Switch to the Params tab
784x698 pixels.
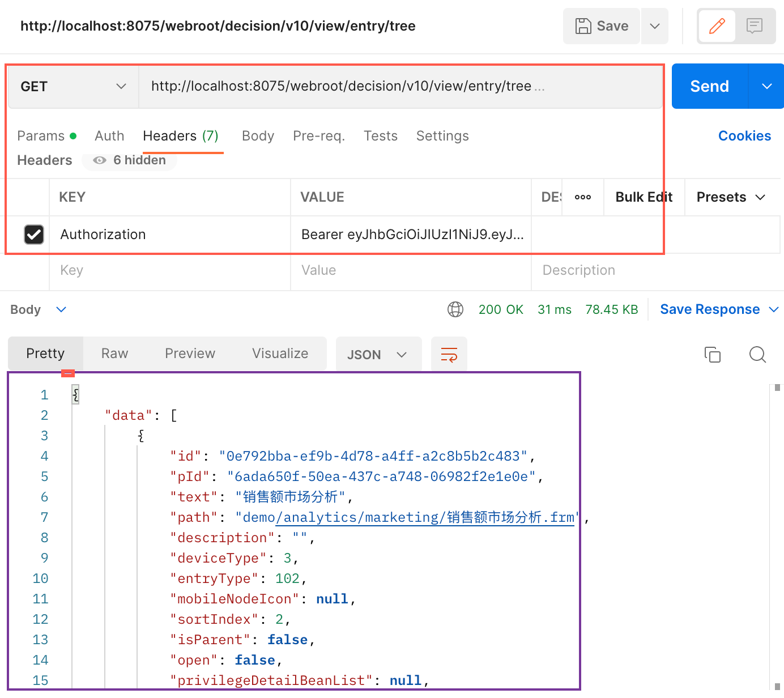[41, 136]
